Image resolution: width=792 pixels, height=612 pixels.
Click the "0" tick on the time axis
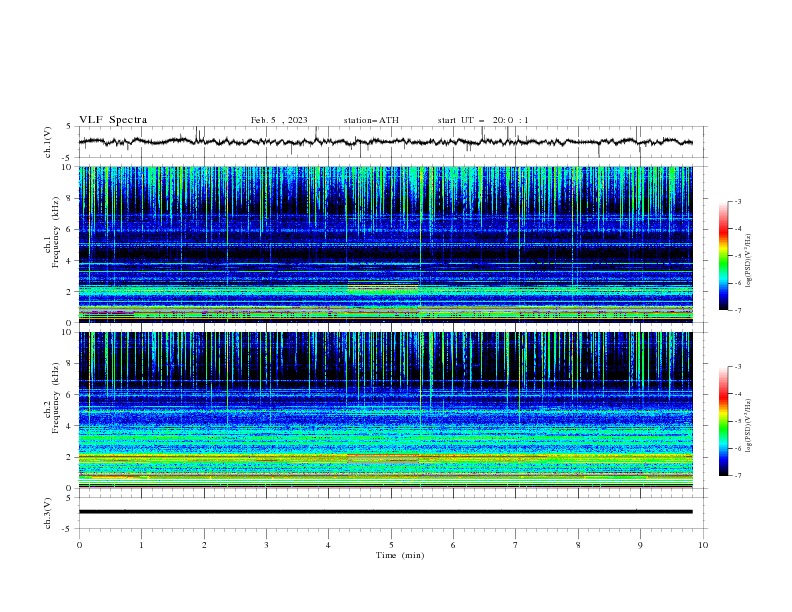click(x=79, y=545)
